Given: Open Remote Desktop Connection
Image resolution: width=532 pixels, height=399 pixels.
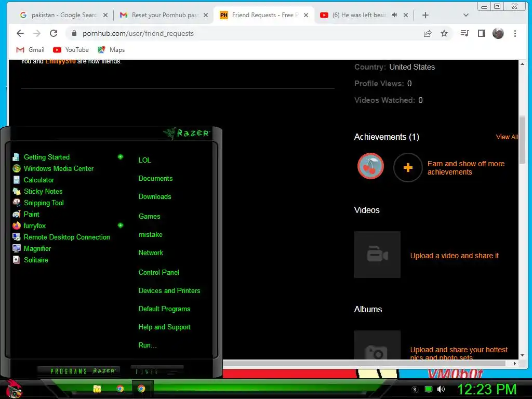Looking at the screenshot, I should [x=61, y=237].
